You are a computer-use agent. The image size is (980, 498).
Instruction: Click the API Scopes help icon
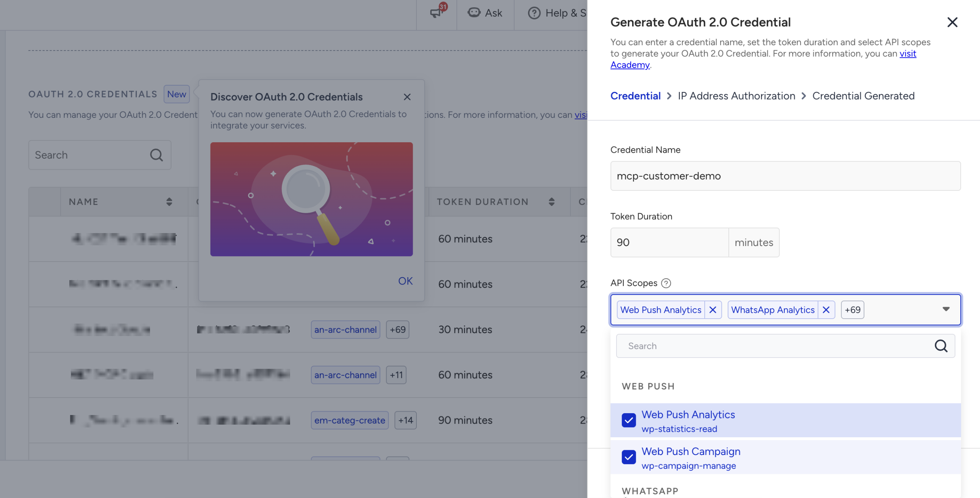[666, 283]
